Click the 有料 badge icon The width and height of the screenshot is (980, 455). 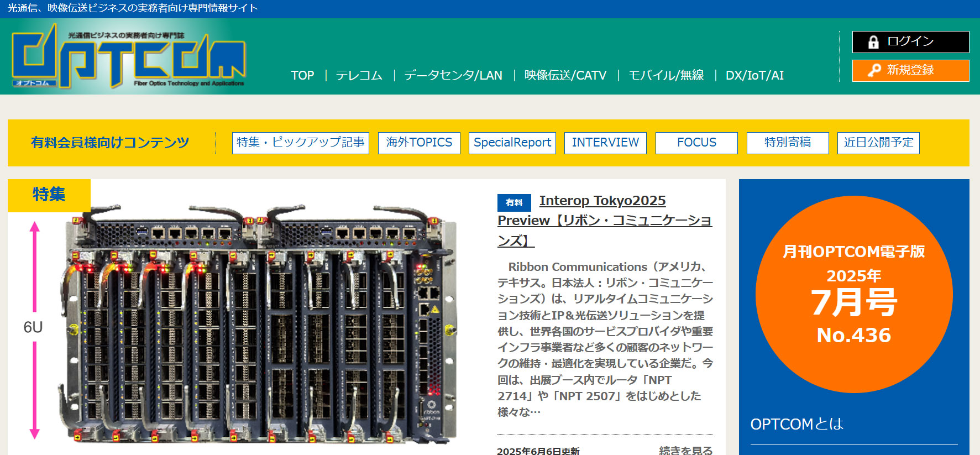click(x=513, y=202)
